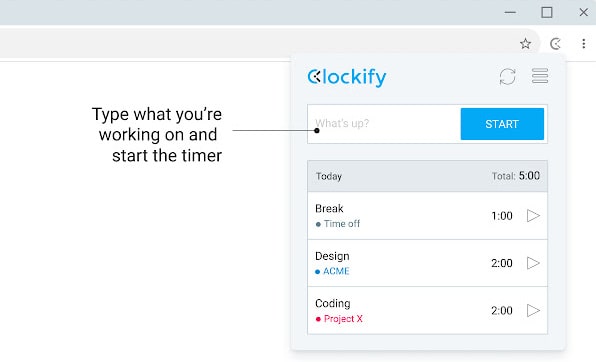Screen dimensions: 596x362
Task: Open the Clockify hamburger menu
Action: point(540,76)
